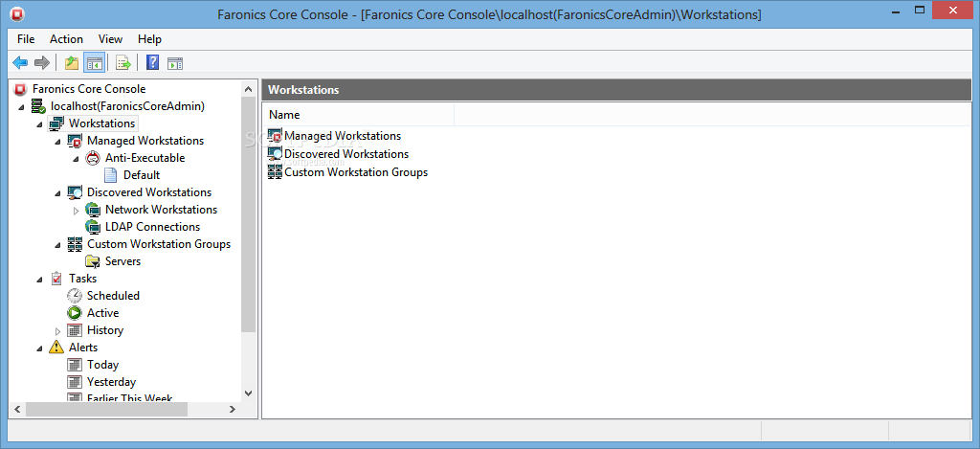Select LDAP Connections label in tree
Viewport: 980px width, 449px height.
(152, 226)
